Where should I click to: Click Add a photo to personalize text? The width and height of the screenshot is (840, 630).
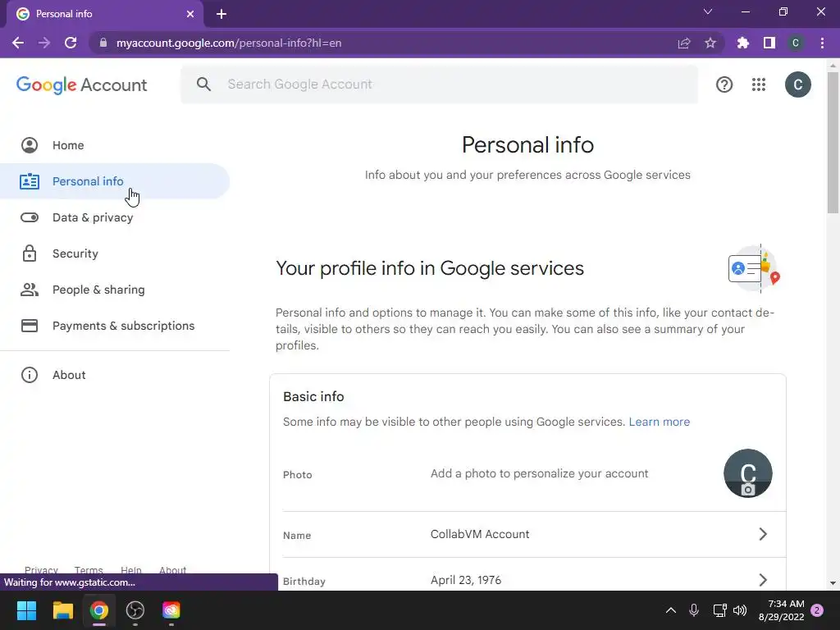(x=539, y=473)
